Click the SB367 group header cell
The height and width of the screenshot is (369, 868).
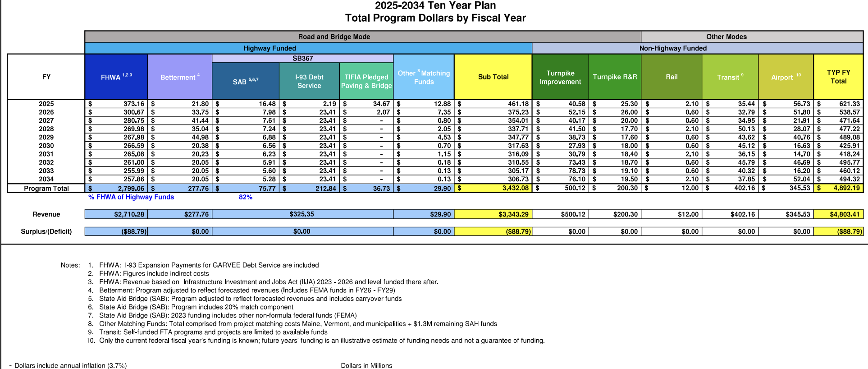tap(302, 58)
